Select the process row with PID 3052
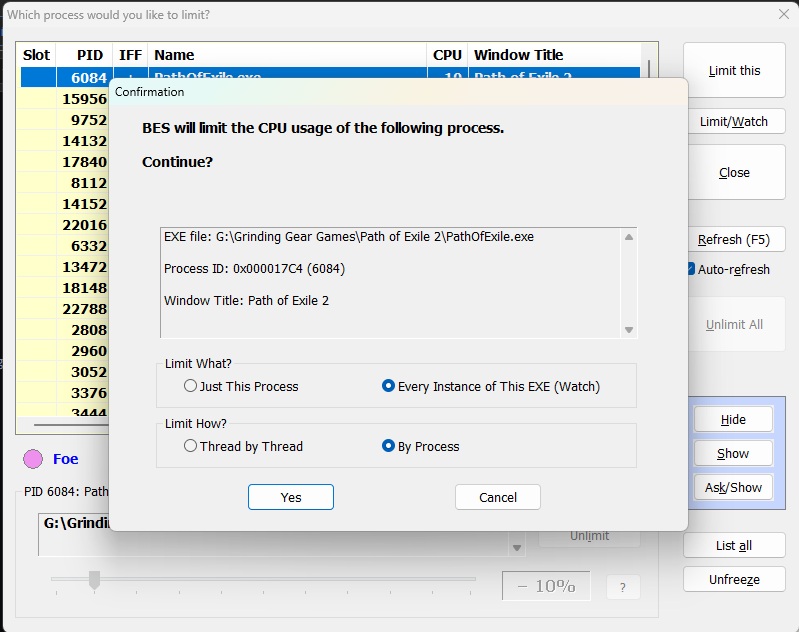Viewport: 799px width, 632px height. coord(64,372)
